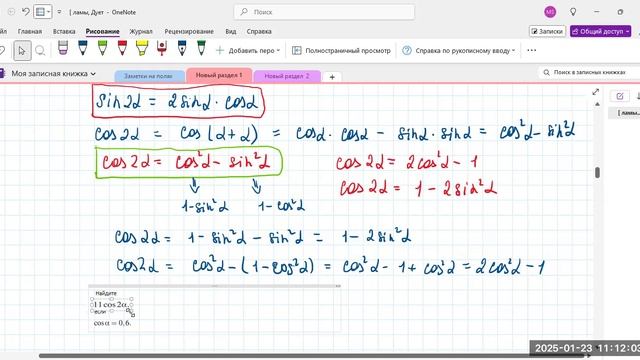Open the Главная ribbon tab
This screenshot has width=640, height=360.
[30, 31]
